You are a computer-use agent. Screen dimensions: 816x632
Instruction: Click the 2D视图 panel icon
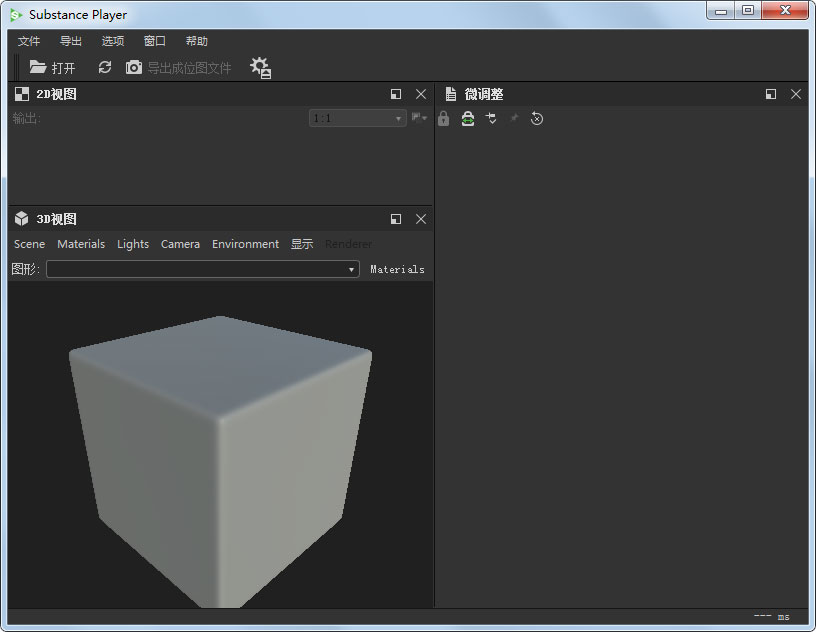pos(21,93)
